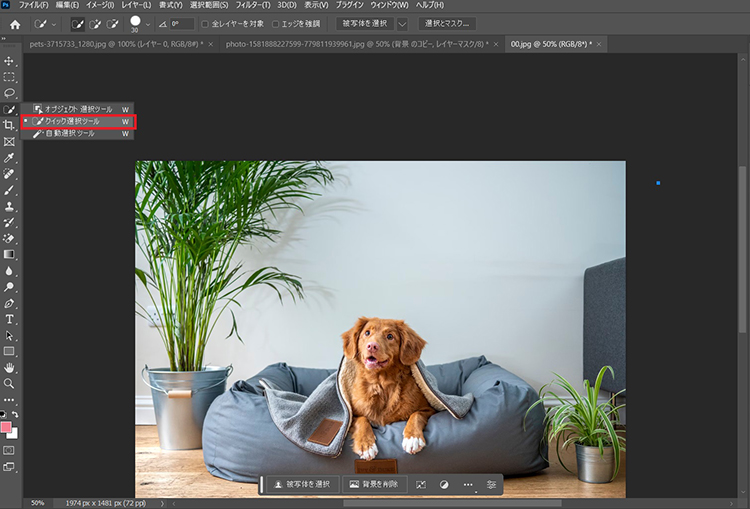Select the Crop tool
This screenshot has width=750, height=509.
[x=9, y=125]
